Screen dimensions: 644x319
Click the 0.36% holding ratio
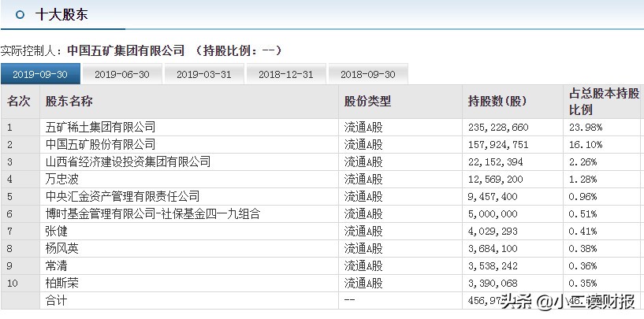click(583, 266)
